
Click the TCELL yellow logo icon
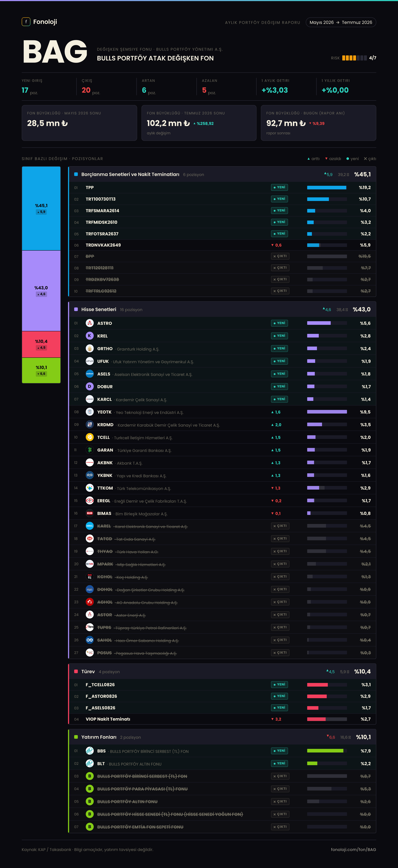click(90, 437)
